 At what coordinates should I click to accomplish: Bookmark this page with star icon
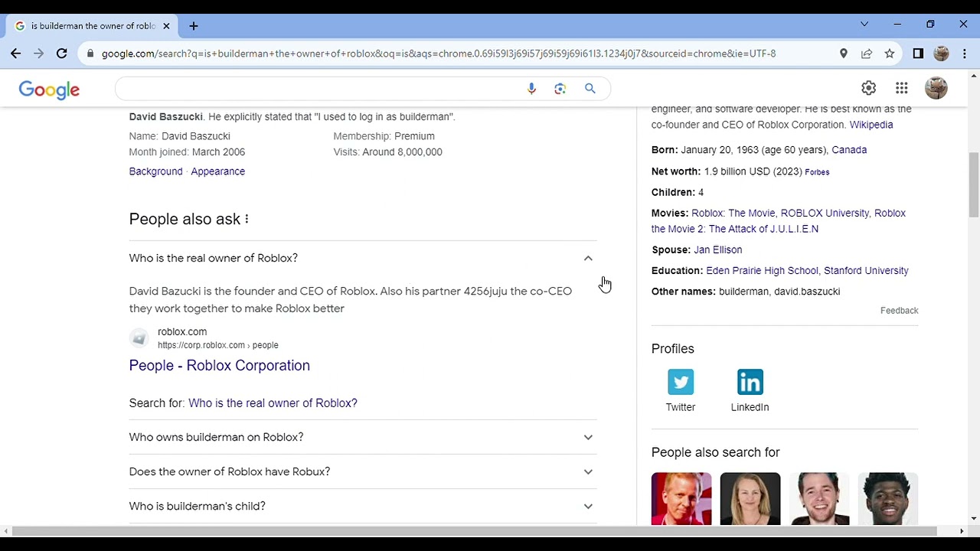(890, 54)
